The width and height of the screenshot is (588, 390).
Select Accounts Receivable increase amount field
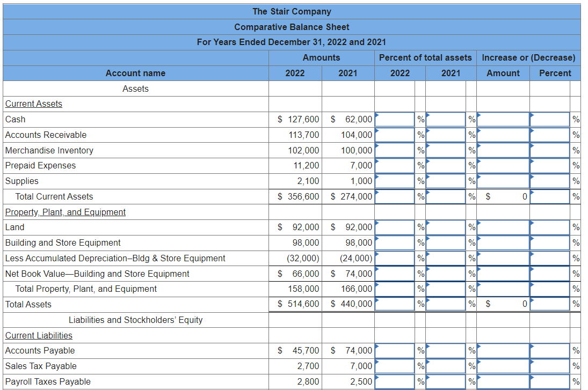coord(503,135)
